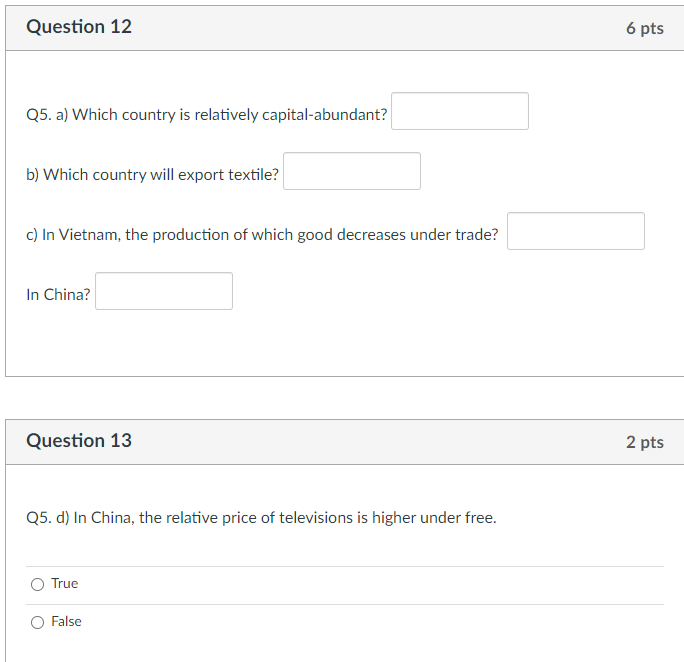Select the True radio button

[x=38, y=584]
